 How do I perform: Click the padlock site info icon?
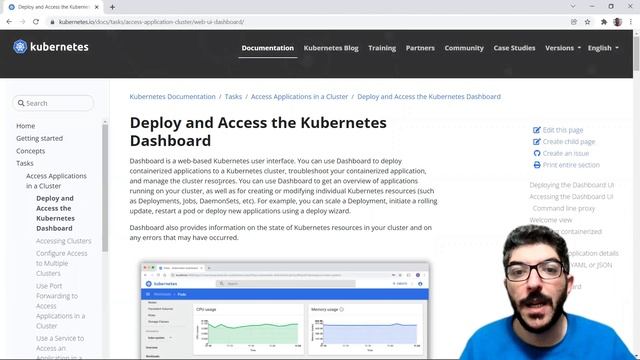pos(52,22)
